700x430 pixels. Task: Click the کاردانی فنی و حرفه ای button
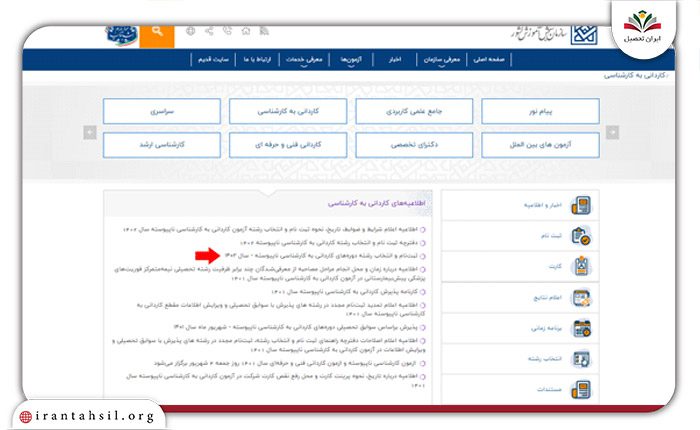(288, 145)
